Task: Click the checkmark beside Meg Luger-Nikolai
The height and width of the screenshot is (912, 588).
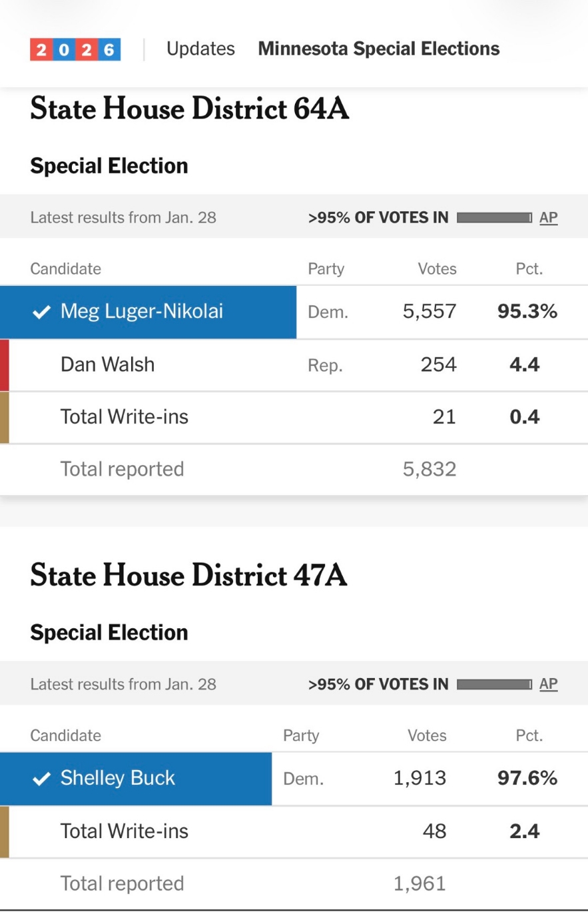Action: coord(41,312)
